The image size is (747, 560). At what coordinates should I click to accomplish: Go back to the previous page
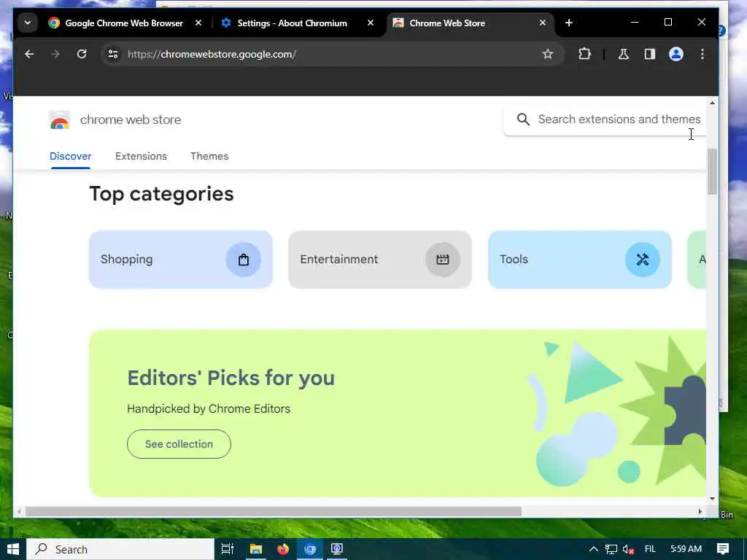click(x=29, y=54)
